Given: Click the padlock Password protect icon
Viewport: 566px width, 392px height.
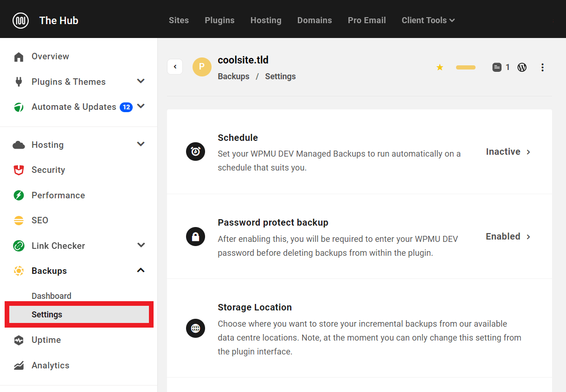Looking at the screenshot, I should coord(195,236).
